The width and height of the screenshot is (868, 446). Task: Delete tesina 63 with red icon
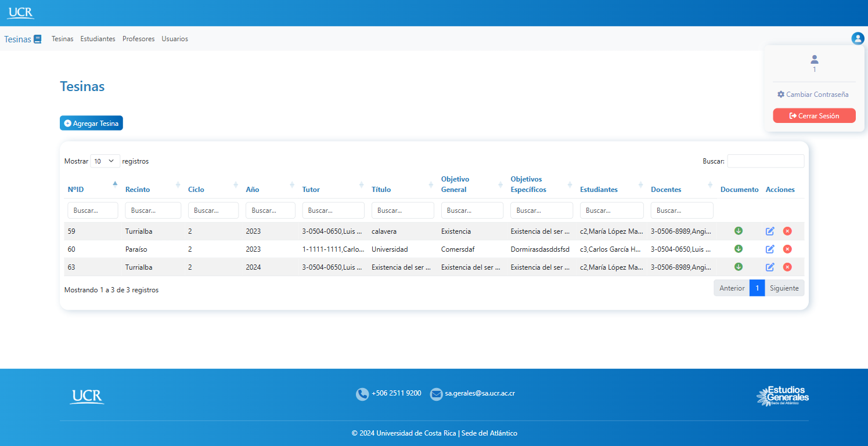click(787, 267)
